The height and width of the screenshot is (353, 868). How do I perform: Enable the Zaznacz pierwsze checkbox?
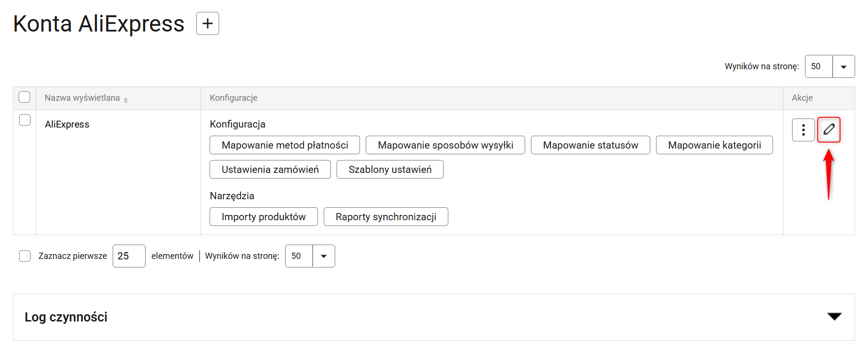pyautogui.click(x=25, y=256)
